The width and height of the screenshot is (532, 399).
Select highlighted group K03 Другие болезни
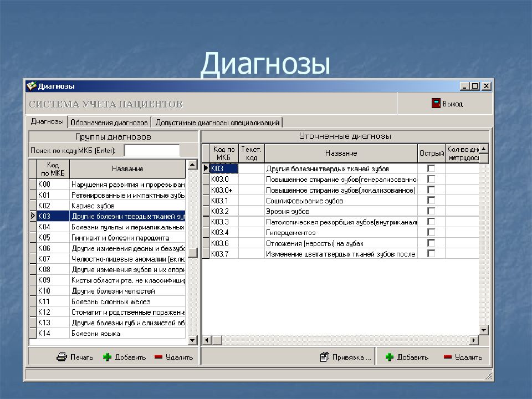(111, 216)
